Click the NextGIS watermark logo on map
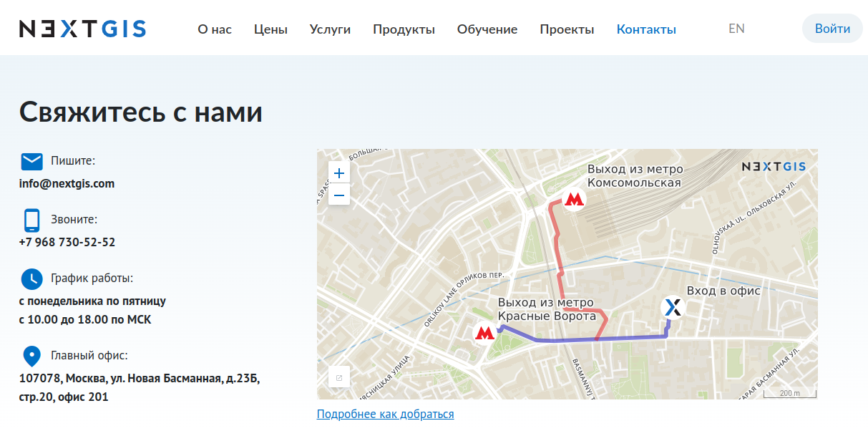The height and width of the screenshot is (441, 868). tap(774, 167)
